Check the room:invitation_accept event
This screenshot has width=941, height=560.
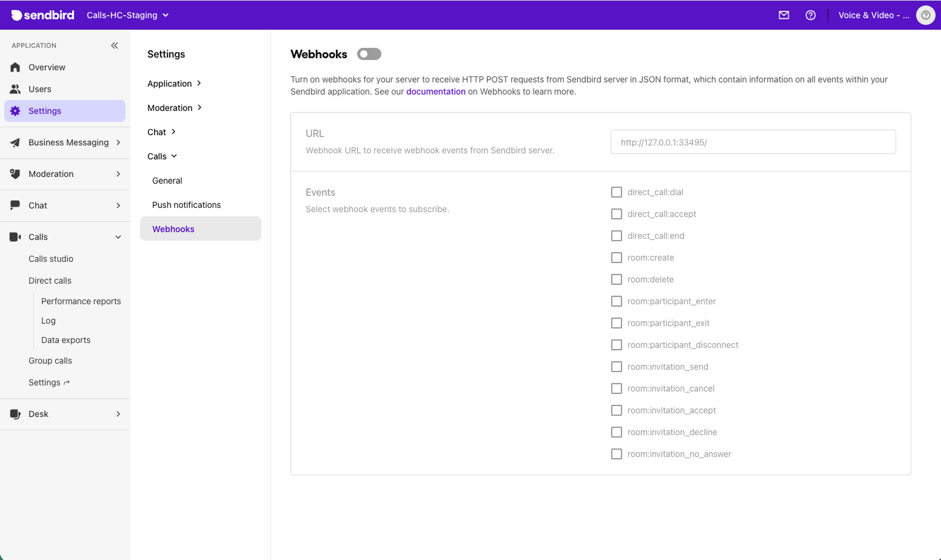617,410
